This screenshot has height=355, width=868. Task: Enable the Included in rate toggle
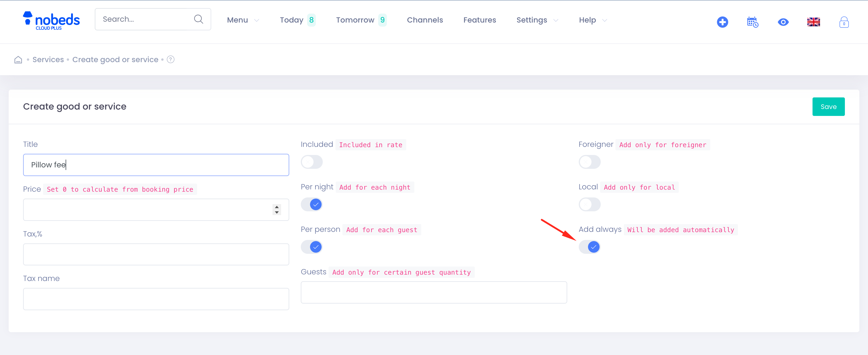[x=311, y=162]
